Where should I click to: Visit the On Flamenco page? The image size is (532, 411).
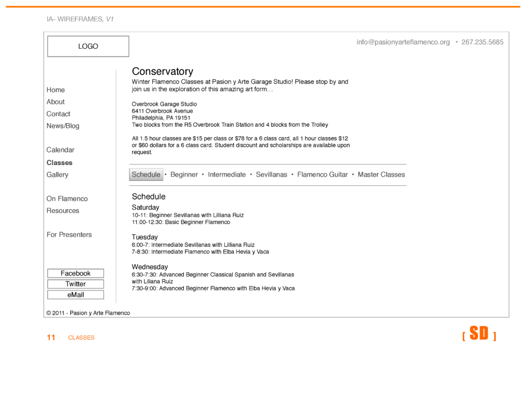coord(67,198)
